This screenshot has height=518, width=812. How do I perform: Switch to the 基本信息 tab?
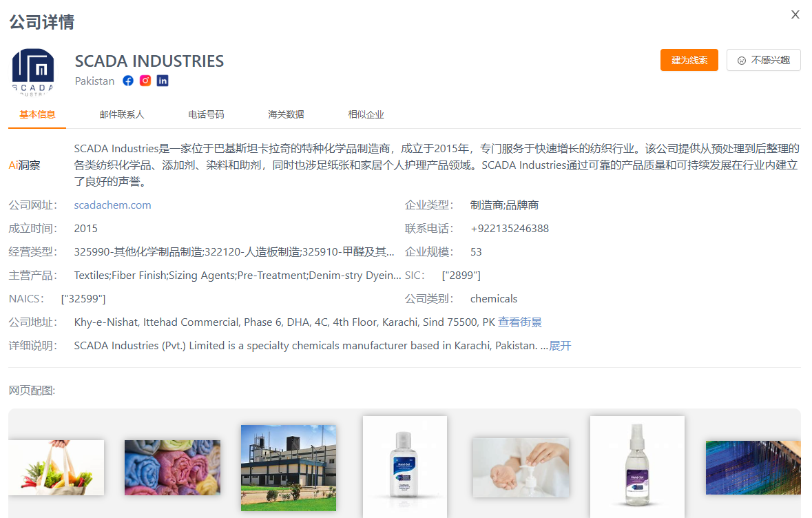37,114
